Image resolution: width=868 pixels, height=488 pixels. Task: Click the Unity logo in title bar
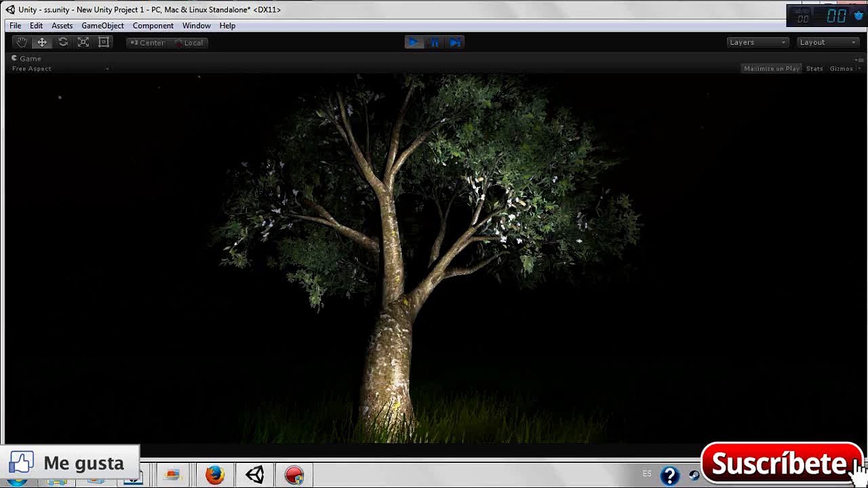10,9
